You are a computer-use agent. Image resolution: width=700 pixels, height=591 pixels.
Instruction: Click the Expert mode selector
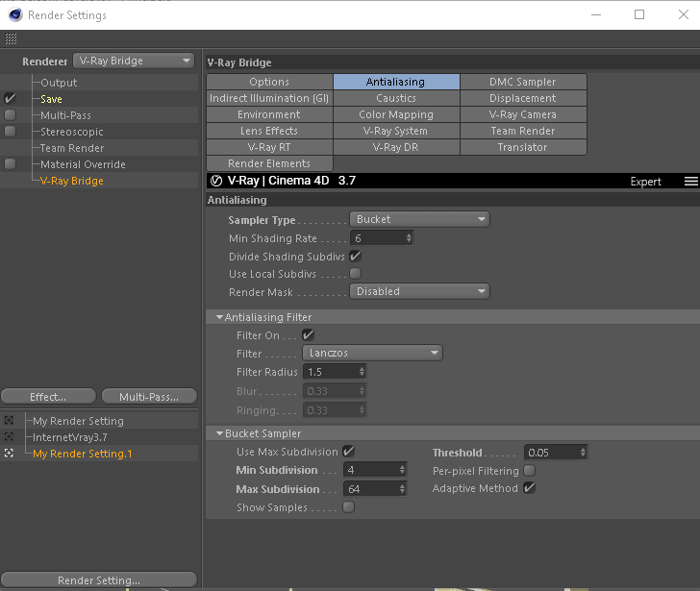click(645, 181)
